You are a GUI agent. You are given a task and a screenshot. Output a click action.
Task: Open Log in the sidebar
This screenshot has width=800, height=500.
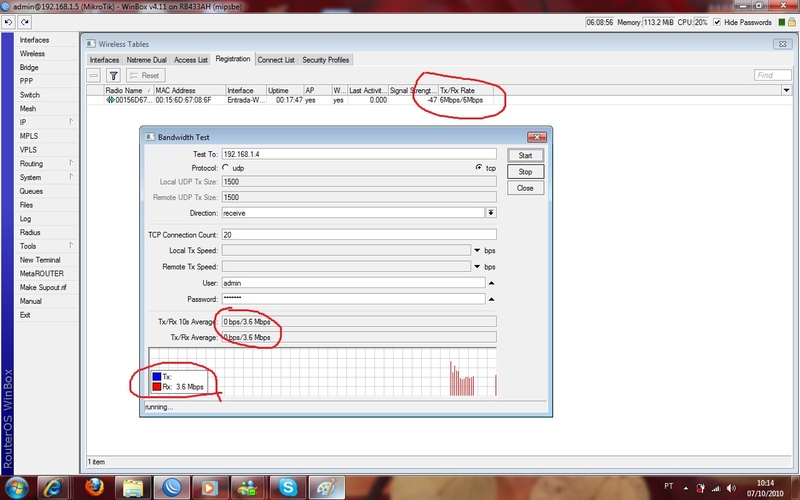pos(26,218)
